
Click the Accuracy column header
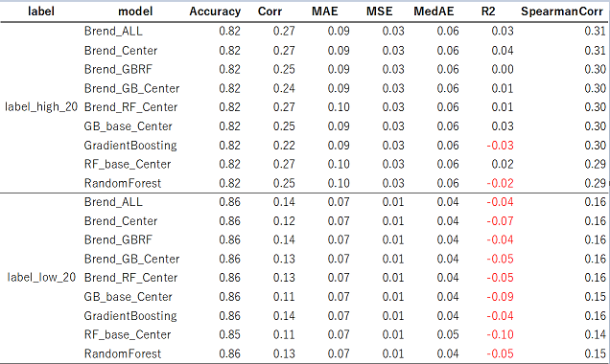point(215,11)
